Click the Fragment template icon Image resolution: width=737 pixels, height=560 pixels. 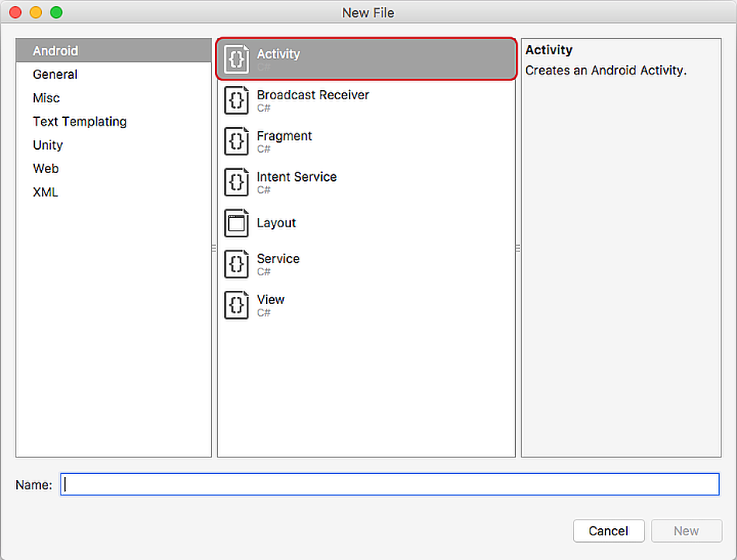pyautogui.click(x=237, y=142)
